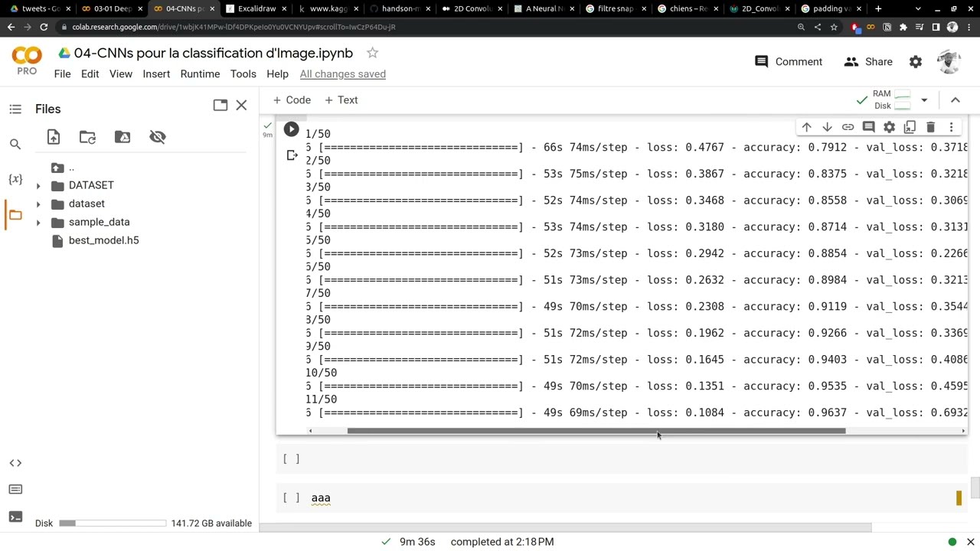Viewport: 980px width, 551px height.
Task: Toggle hidden files visibility icon
Action: coord(158,137)
